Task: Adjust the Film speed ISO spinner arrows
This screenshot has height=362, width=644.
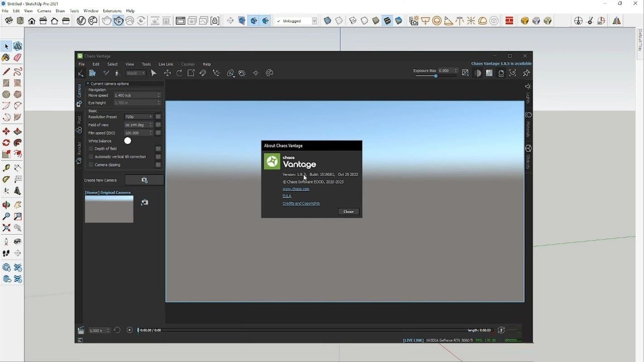Action: (150, 133)
